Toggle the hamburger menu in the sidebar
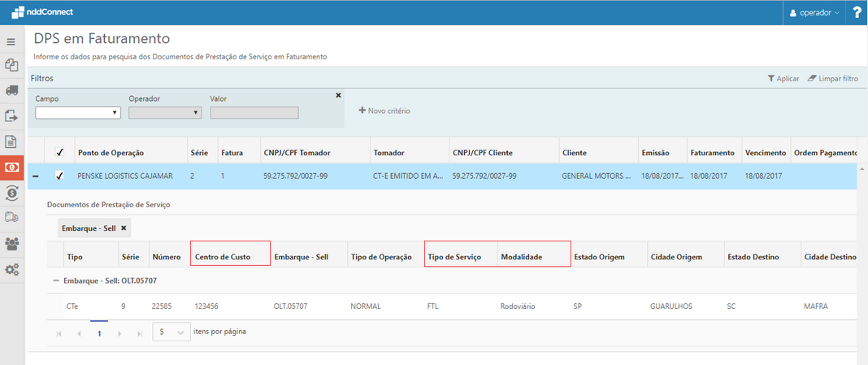The height and width of the screenshot is (365, 868). click(x=11, y=41)
